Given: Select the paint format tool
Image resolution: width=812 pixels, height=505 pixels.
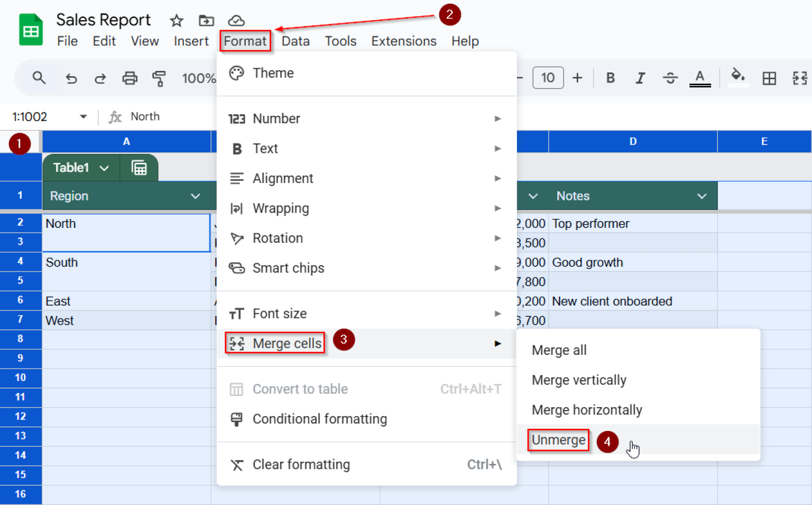Looking at the screenshot, I should [159, 78].
